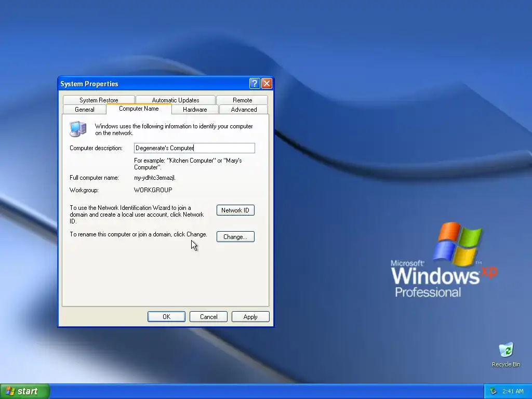Click the Workgroup label
The image size is (532, 399).
[84, 190]
